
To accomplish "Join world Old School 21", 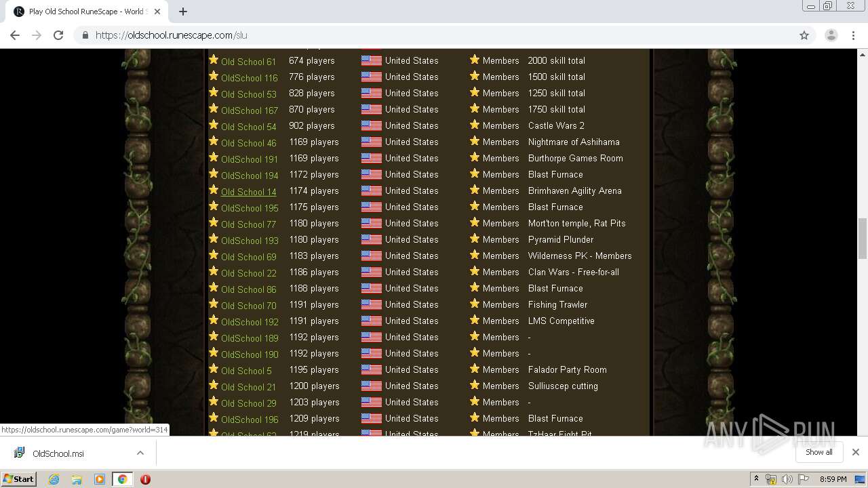I will coord(248,387).
